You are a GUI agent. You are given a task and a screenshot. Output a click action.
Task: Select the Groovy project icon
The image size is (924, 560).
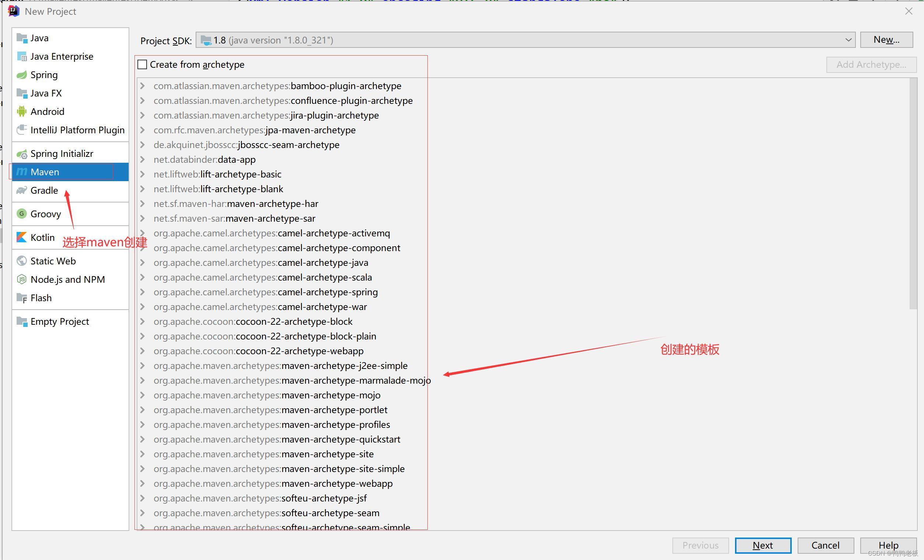pos(22,214)
